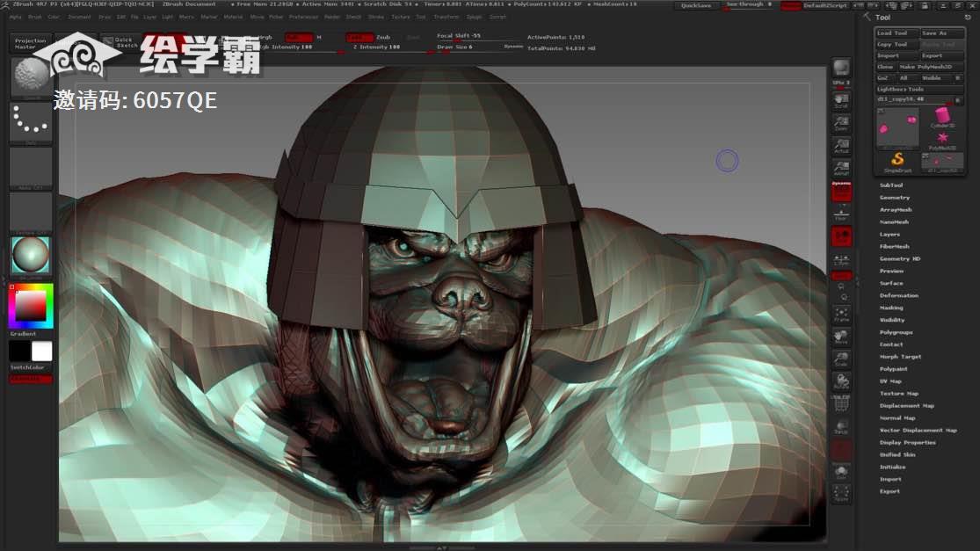This screenshot has height=551, width=980.
Task: Open the stroke dots selector
Action: click(x=31, y=123)
